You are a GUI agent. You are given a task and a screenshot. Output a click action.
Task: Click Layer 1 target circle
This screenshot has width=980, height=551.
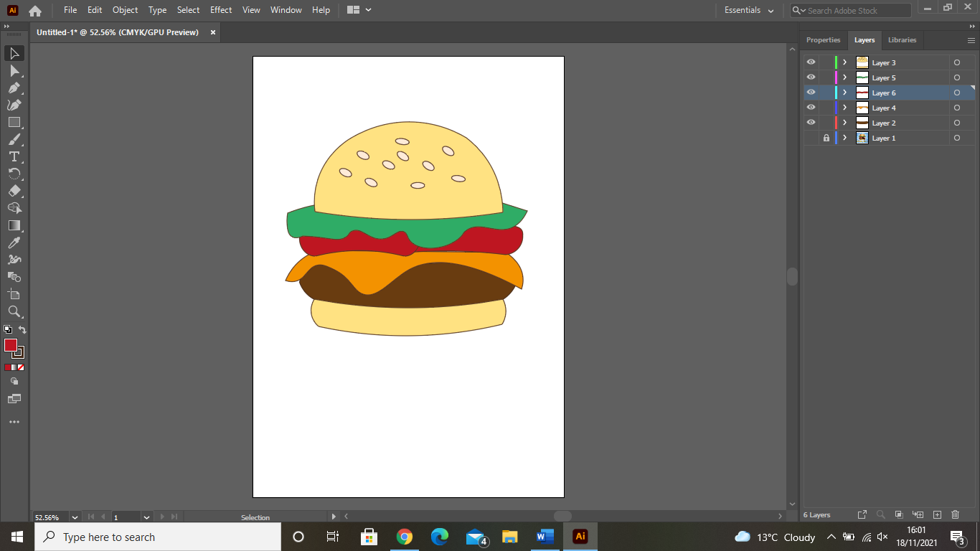pos(957,138)
